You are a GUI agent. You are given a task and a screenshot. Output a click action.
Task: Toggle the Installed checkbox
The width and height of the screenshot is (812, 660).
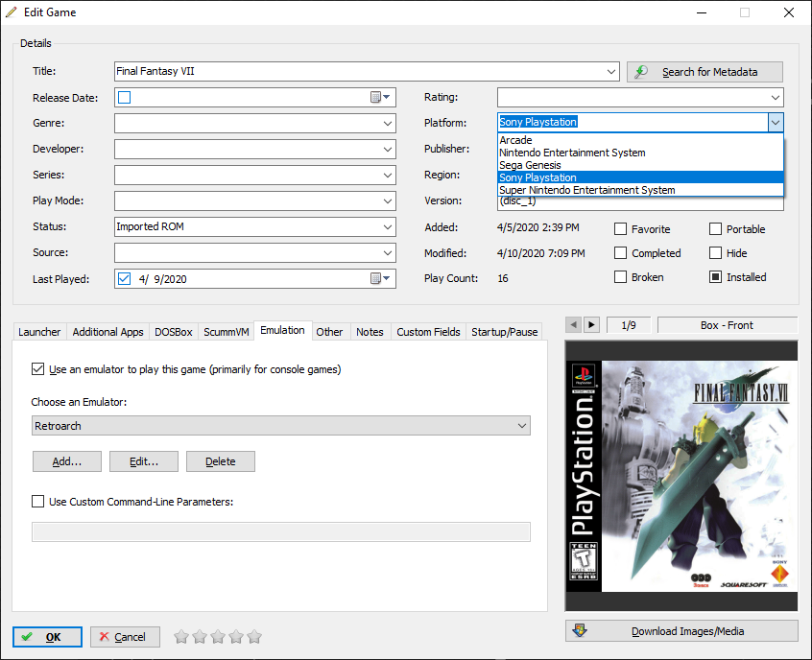(715, 277)
